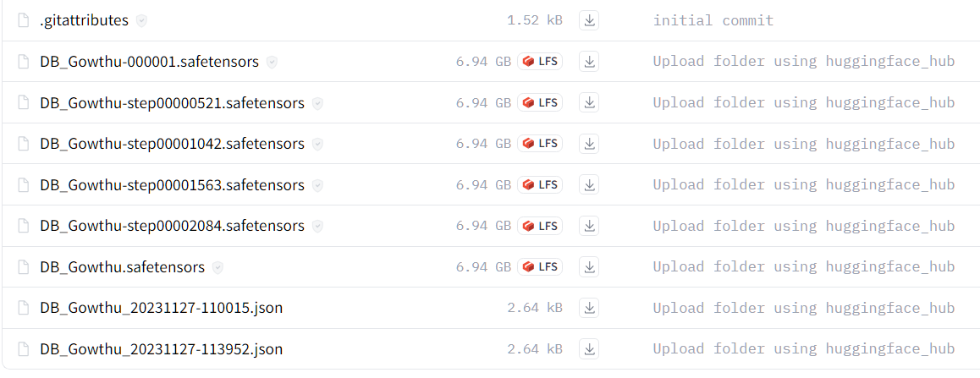Click the LFS badge on DB_Gowthu-000001.safetensors row
Image resolution: width=980 pixels, height=378 pixels.
[x=540, y=61]
